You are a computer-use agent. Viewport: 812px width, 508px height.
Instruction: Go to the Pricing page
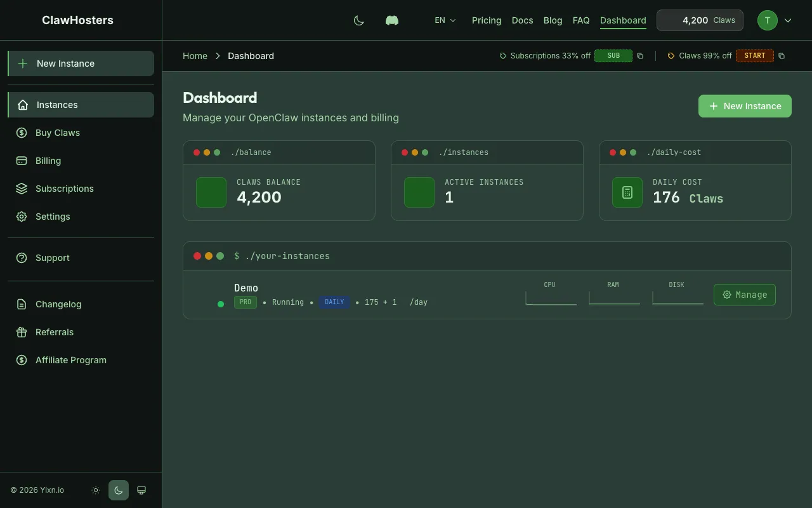pyautogui.click(x=486, y=20)
